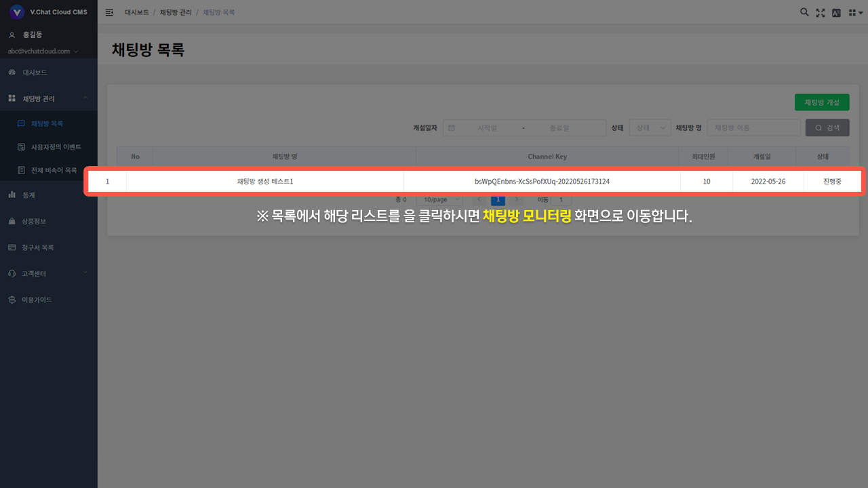Go to the next page arrow
The image size is (868, 488).
517,200
